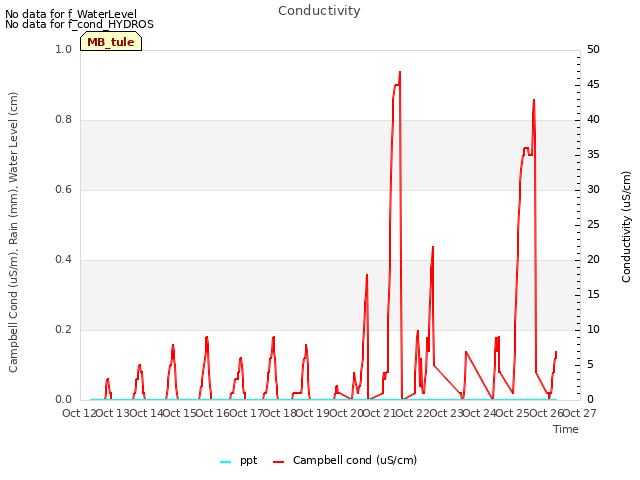
Task: Click the 36 uS/cm plateau before the 43 peak
Action: [526, 149]
